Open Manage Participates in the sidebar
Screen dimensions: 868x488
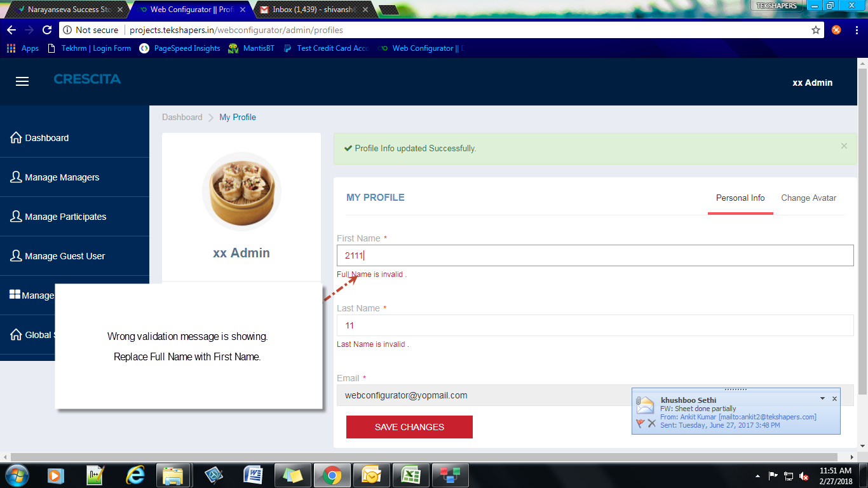point(74,217)
